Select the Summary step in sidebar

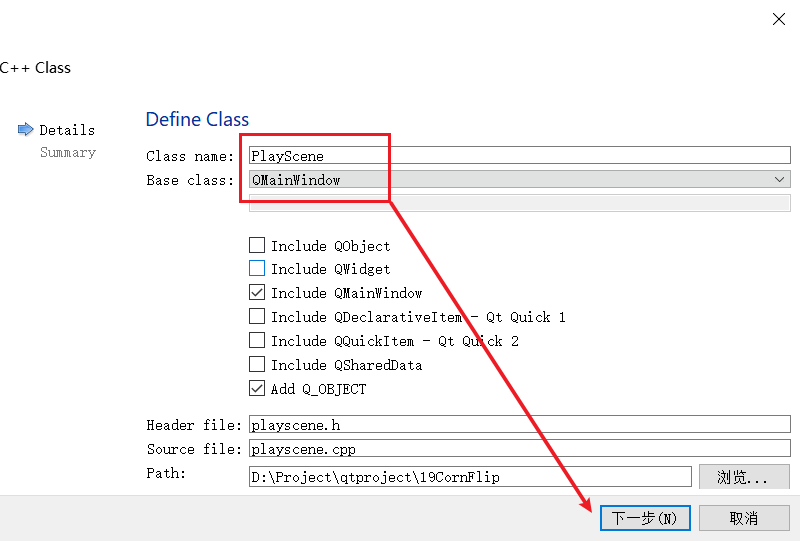68,153
